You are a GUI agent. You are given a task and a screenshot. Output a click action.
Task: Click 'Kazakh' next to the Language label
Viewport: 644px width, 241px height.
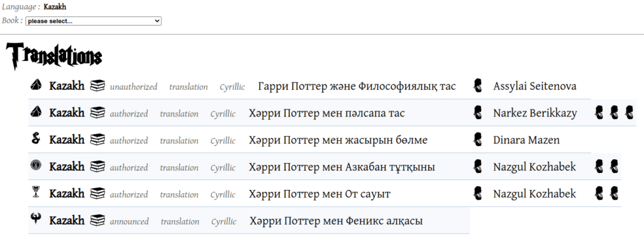[x=55, y=7]
